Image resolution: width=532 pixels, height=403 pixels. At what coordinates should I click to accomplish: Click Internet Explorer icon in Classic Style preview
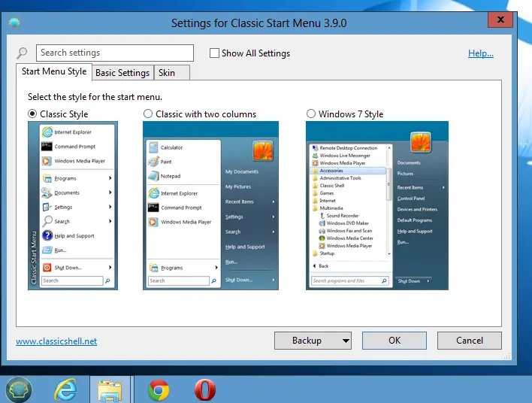point(47,132)
